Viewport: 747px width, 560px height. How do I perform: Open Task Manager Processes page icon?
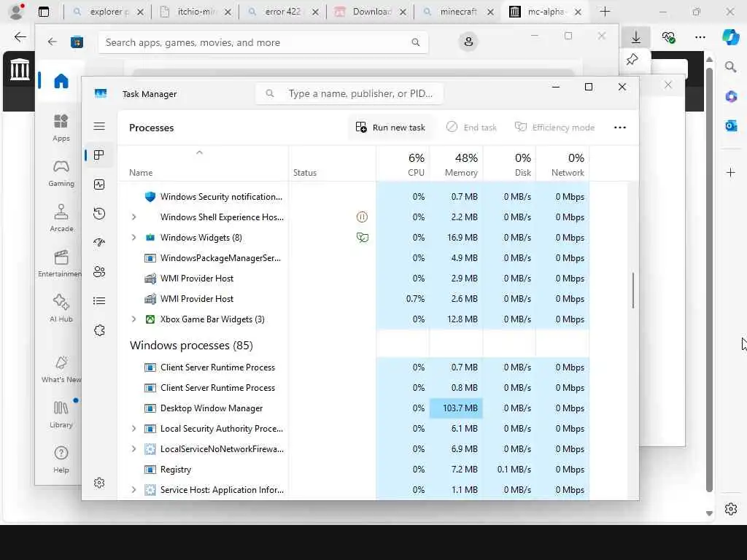coord(99,155)
